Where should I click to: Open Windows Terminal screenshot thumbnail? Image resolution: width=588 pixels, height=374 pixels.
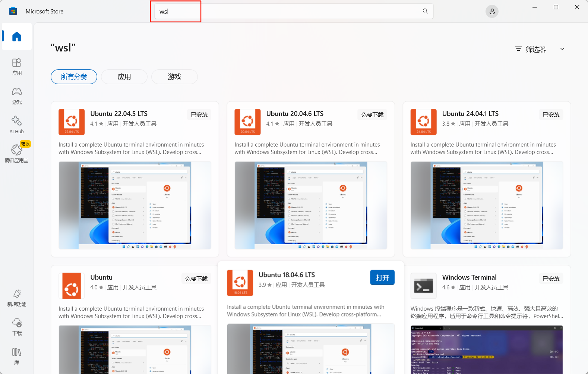tap(487, 350)
